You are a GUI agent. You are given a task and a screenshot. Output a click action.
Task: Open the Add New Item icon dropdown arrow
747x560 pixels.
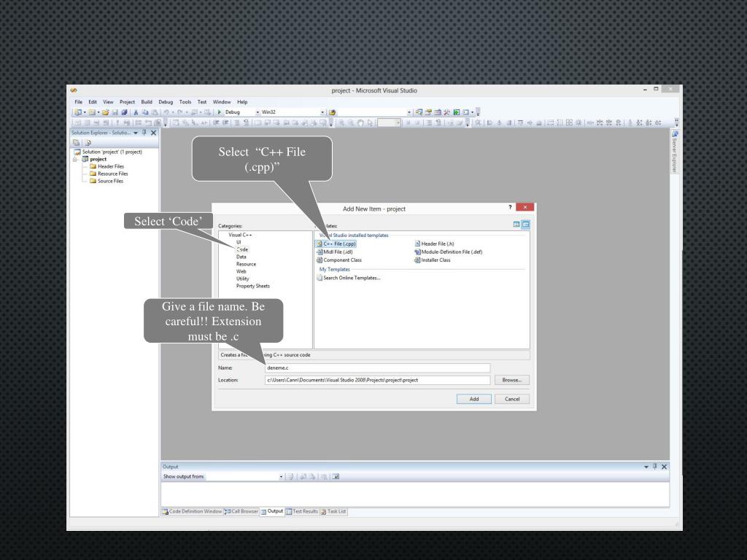click(x=98, y=112)
